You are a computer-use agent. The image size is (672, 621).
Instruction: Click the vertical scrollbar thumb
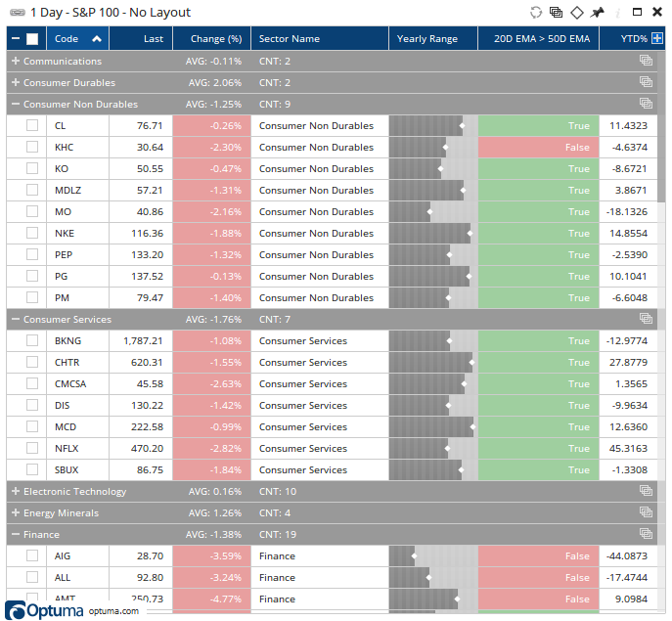click(661, 126)
